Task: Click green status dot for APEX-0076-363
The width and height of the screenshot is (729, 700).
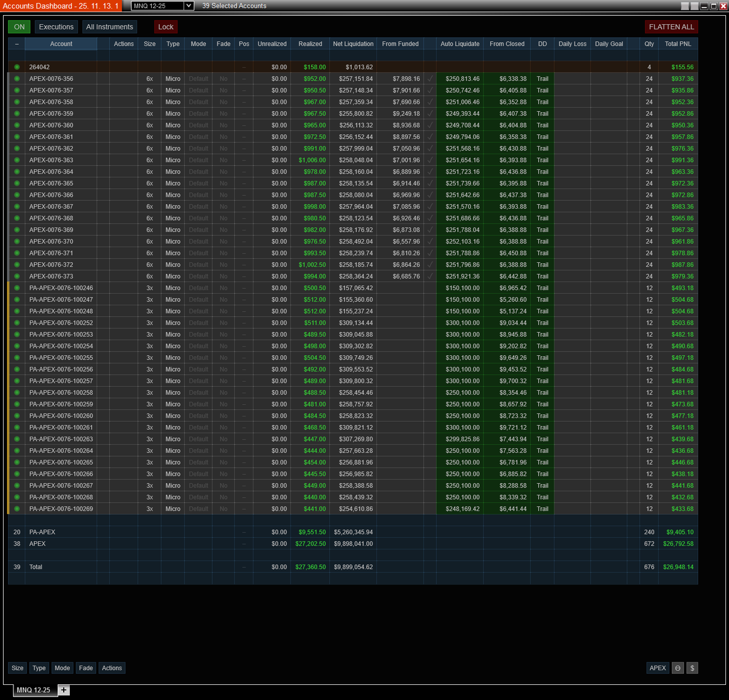Action: coord(17,160)
